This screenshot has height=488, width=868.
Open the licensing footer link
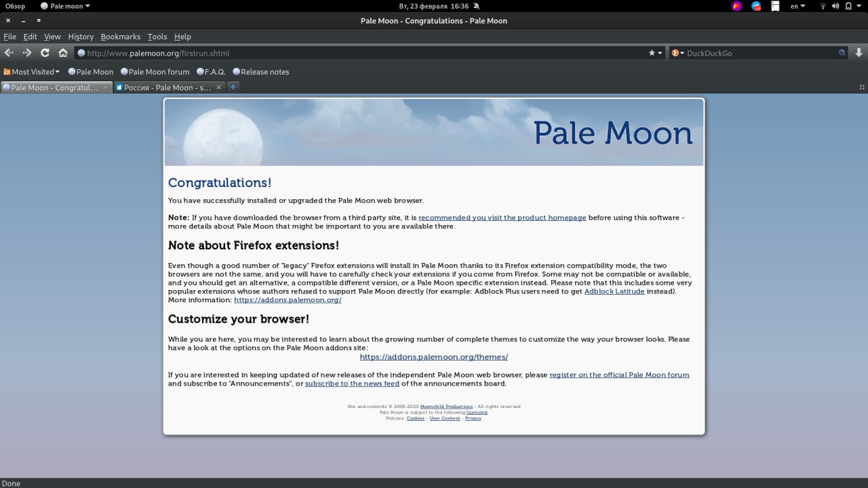[x=477, y=412]
